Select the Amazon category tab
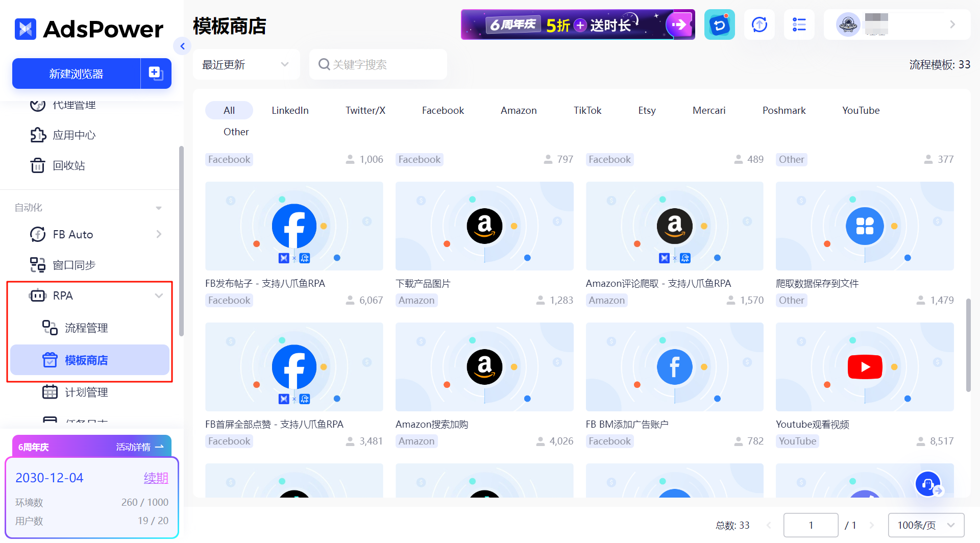The width and height of the screenshot is (980, 543). [519, 110]
